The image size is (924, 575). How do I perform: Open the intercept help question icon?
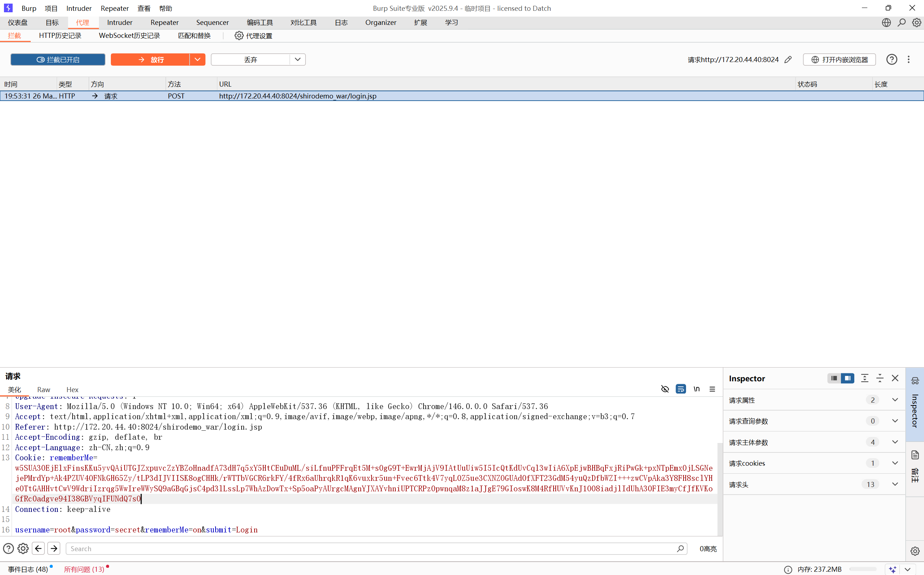coord(892,60)
